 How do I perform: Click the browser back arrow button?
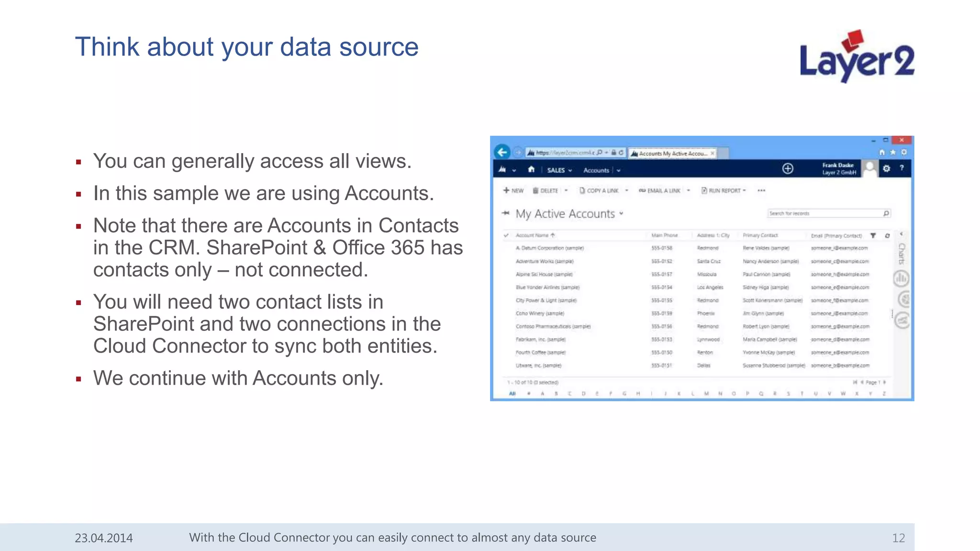coord(502,153)
